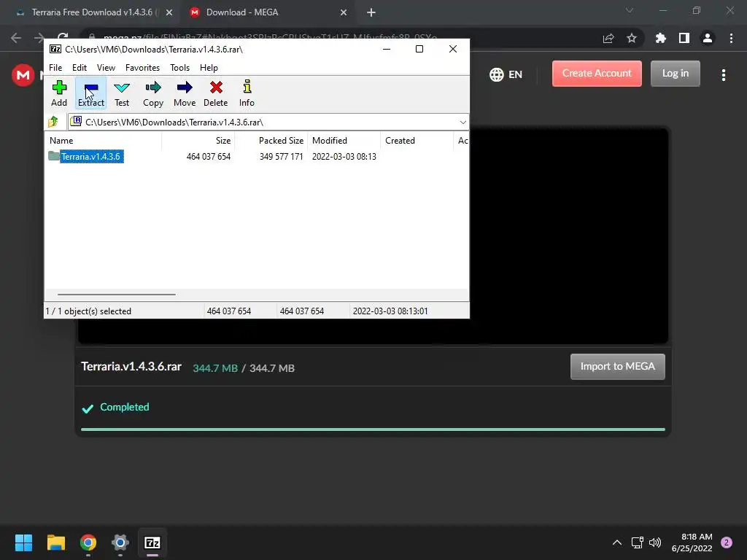The width and height of the screenshot is (747, 560).
Task: Click the Completed status text
Action: (x=124, y=407)
